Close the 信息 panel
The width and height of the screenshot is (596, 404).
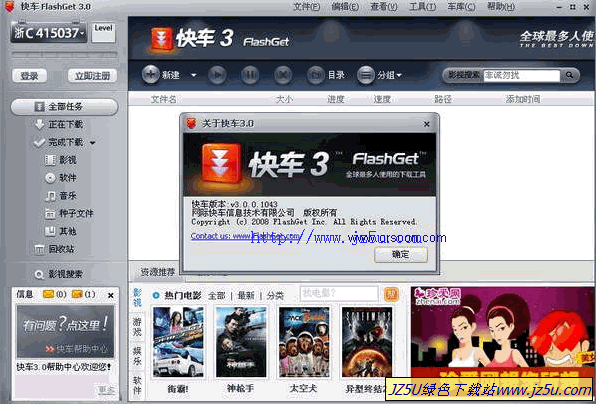pos(111,295)
